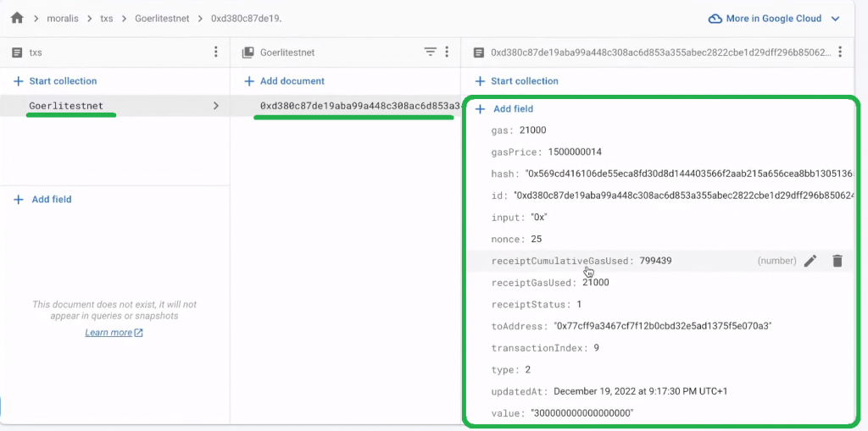868x431 pixels.
Task: Open the Goerlitestnet panel three-dot menu
Action: pos(446,52)
